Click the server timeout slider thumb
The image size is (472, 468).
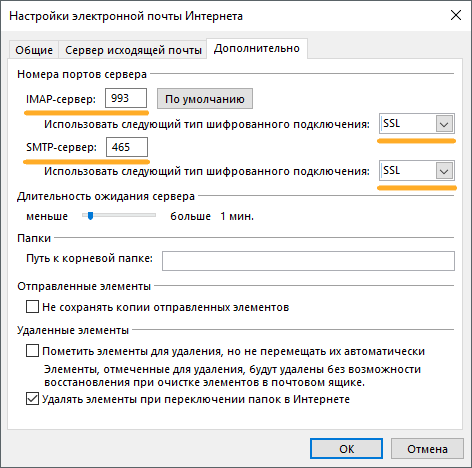(90, 216)
